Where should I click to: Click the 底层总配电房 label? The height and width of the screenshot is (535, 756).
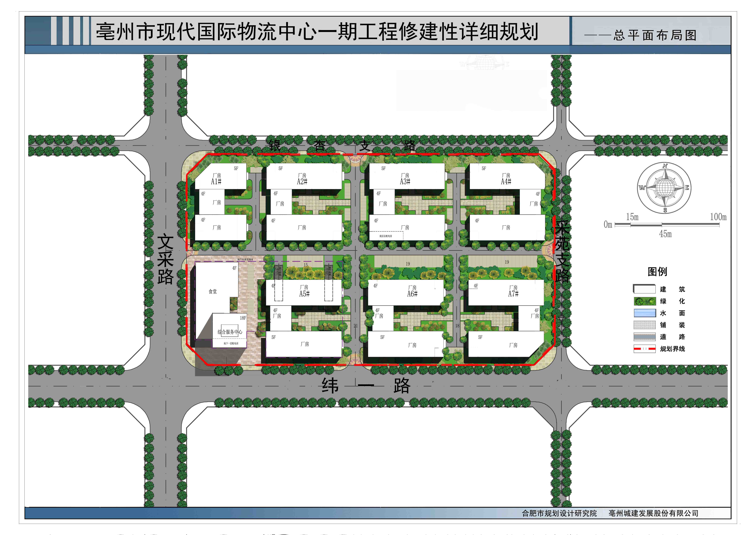pyautogui.click(x=386, y=236)
